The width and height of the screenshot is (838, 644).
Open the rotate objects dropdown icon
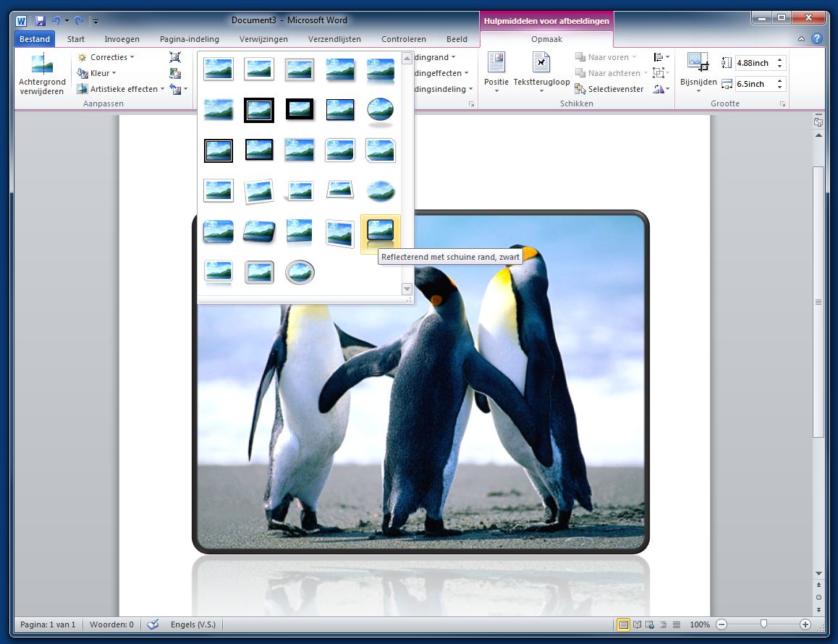tap(661, 89)
